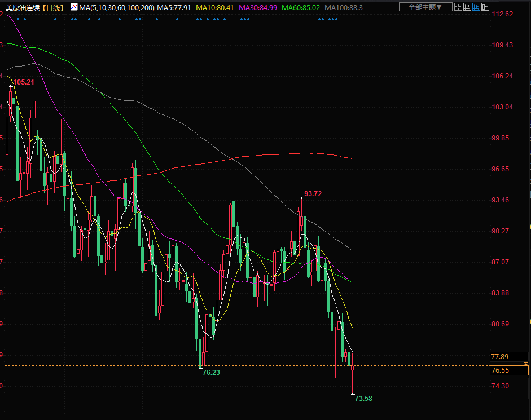Click the 76.55 current price box
Viewport: 531px width, 420px height.
pos(508,370)
